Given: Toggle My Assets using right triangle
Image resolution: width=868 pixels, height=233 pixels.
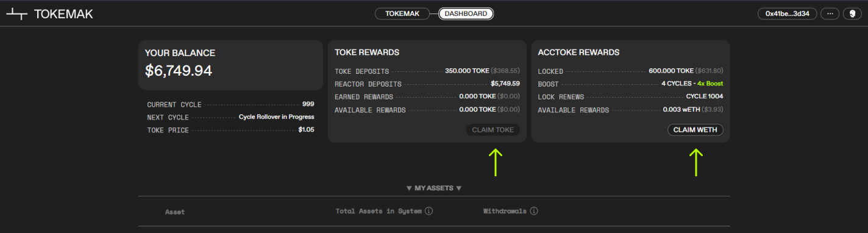Looking at the screenshot, I should [458, 188].
